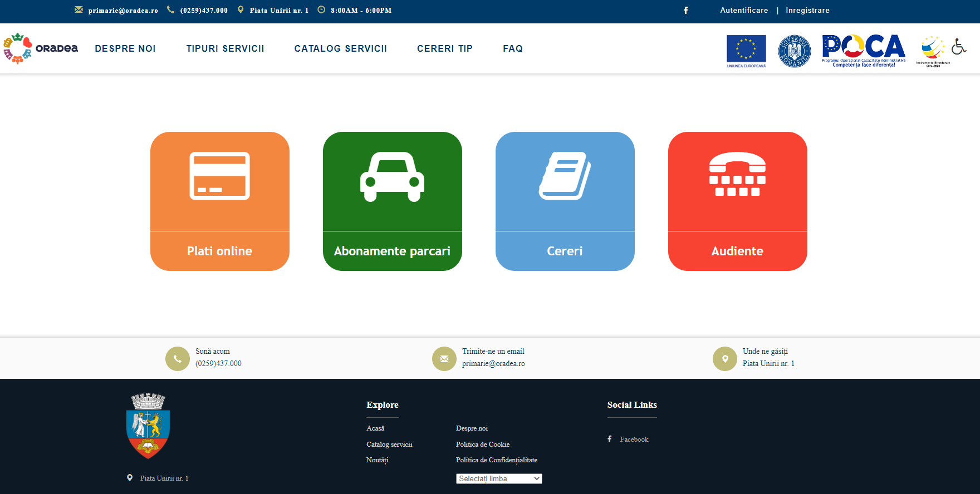Image resolution: width=980 pixels, height=494 pixels.
Task: Click the Oradea coat of arms in the footer
Action: pos(148,426)
